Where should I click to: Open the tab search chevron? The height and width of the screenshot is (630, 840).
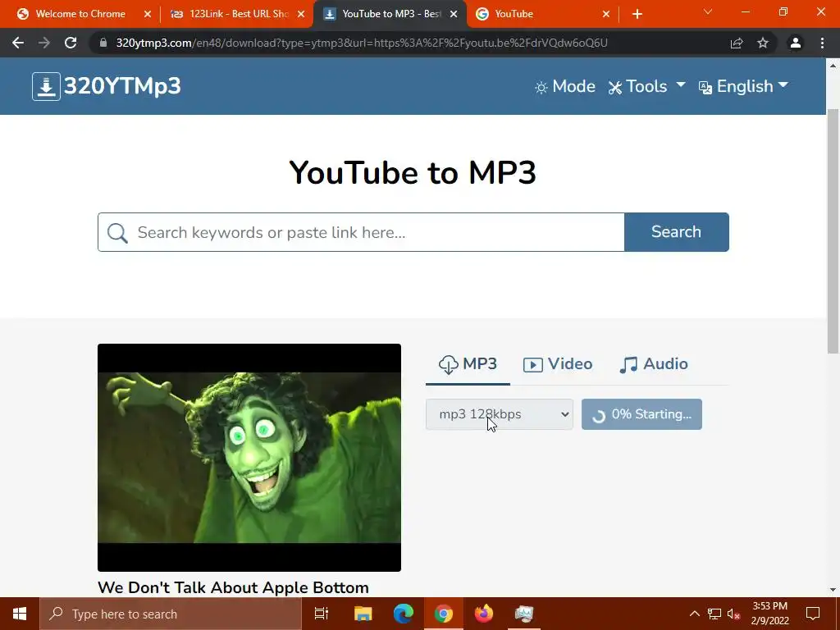pos(708,11)
